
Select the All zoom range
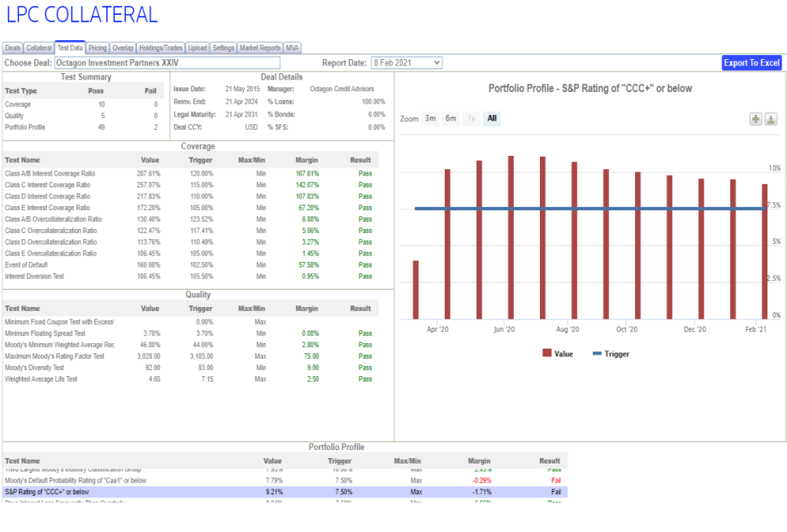pyautogui.click(x=492, y=119)
